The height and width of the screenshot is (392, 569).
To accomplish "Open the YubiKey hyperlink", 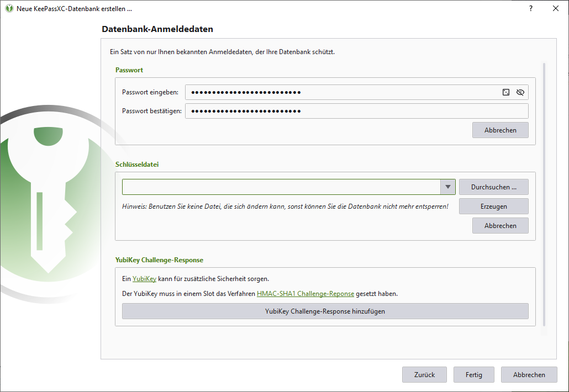I will (x=144, y=278).
